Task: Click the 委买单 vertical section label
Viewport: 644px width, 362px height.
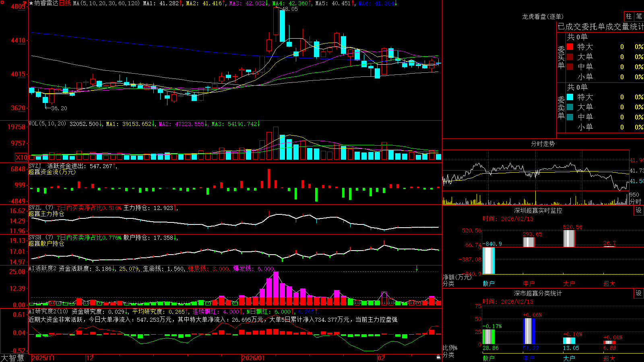Action: point(561,57)
